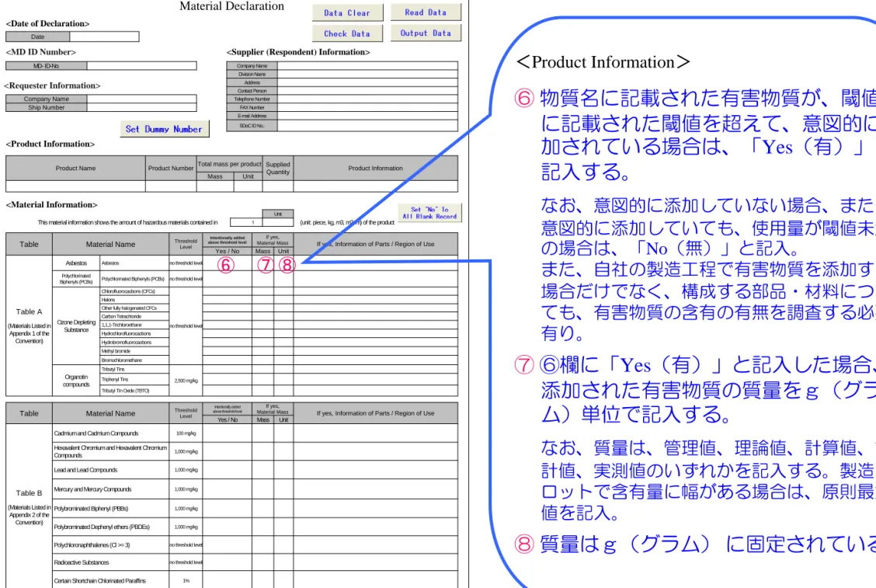Select the Tributyl Tins row label
The image size is (876, 588).
[x=134, y=370]
